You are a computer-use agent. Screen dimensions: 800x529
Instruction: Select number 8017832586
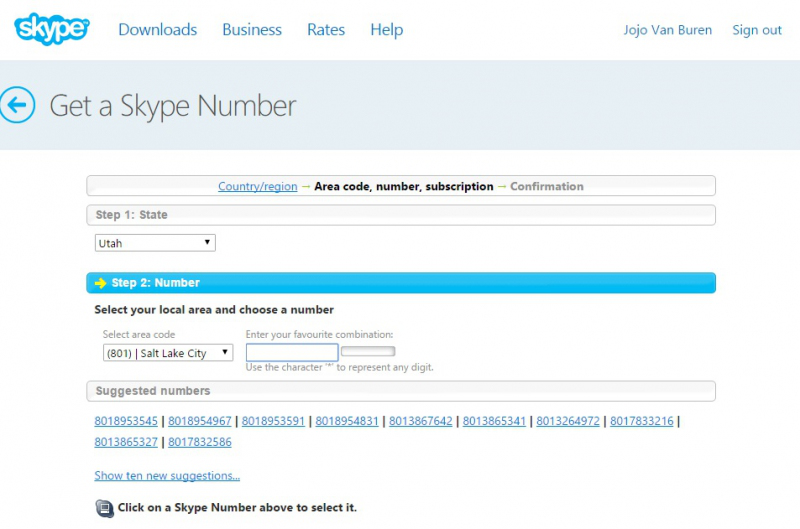tap(200, 442)
